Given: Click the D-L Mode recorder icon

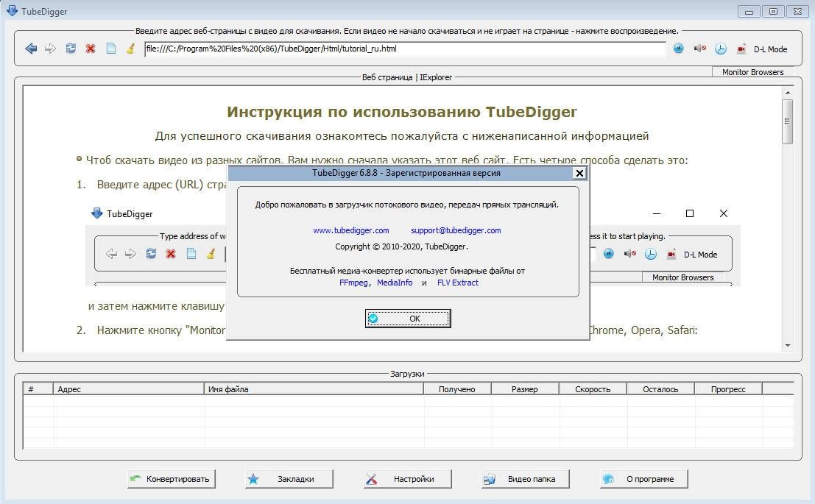Looking at the screenshot, I should (741, 49).
